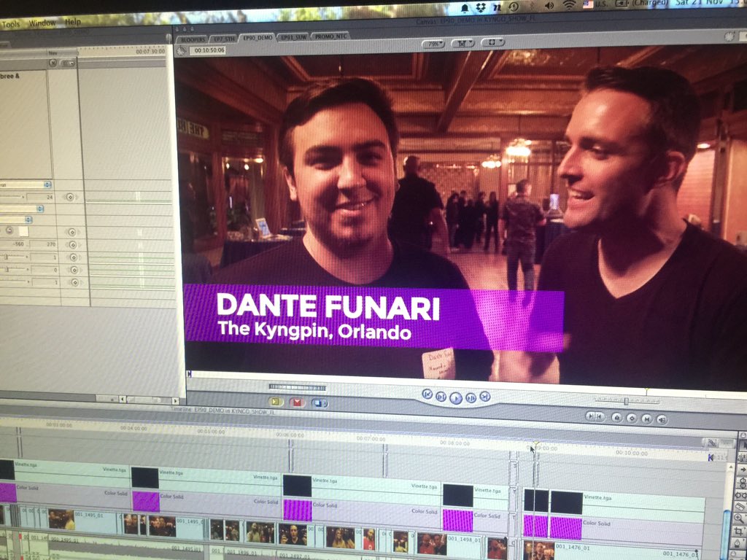Click the timeline vertical scrollbar
This screenshot has width=747, height=560.
[x=727, y=512]
